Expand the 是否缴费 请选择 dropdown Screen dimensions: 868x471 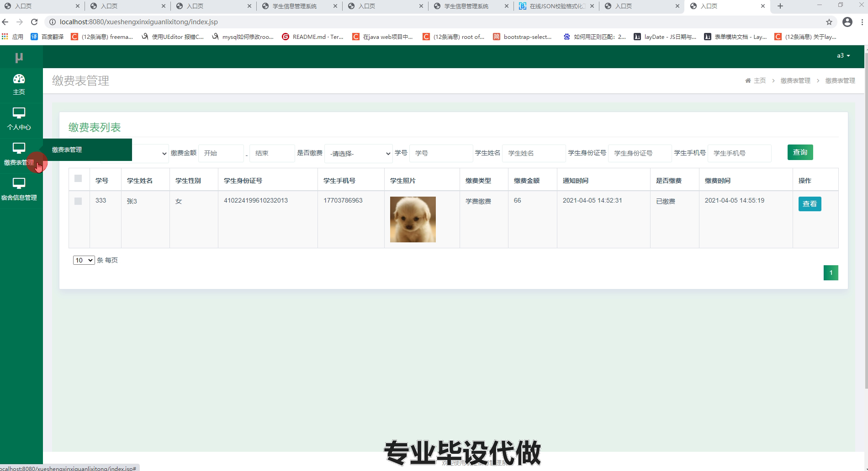pyautogui.click(x=359, y=154)
